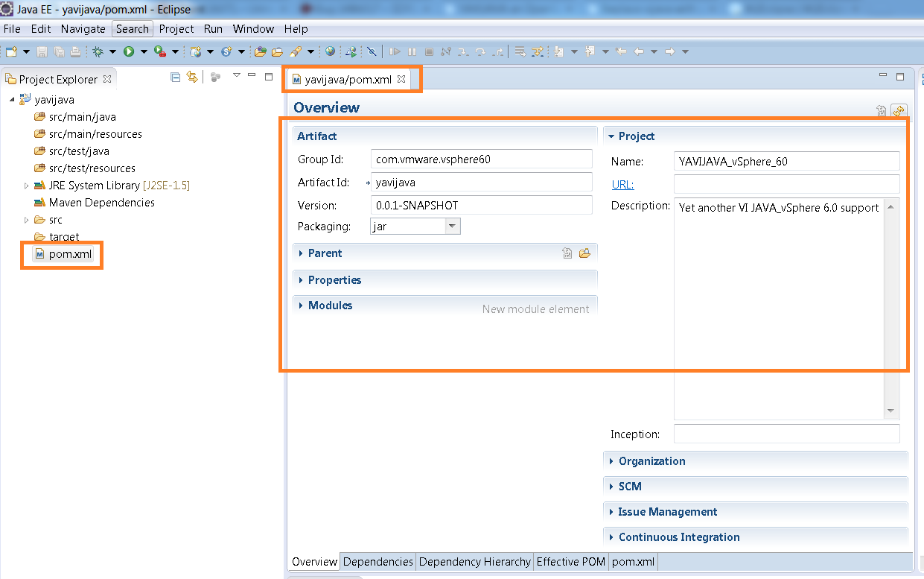Click the Terminate stop icon
The height and width of the screenshot is (579, 924).
pos(429,51)
